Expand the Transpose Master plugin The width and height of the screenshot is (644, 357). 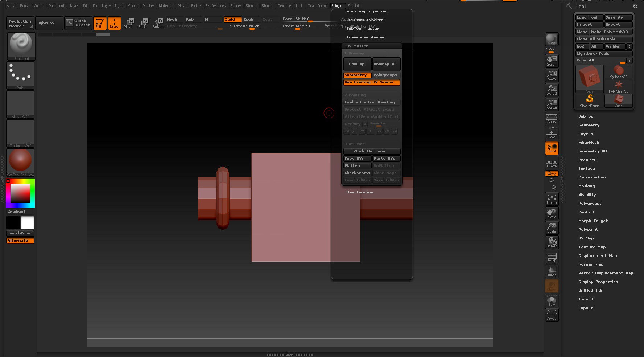point(365,37)
